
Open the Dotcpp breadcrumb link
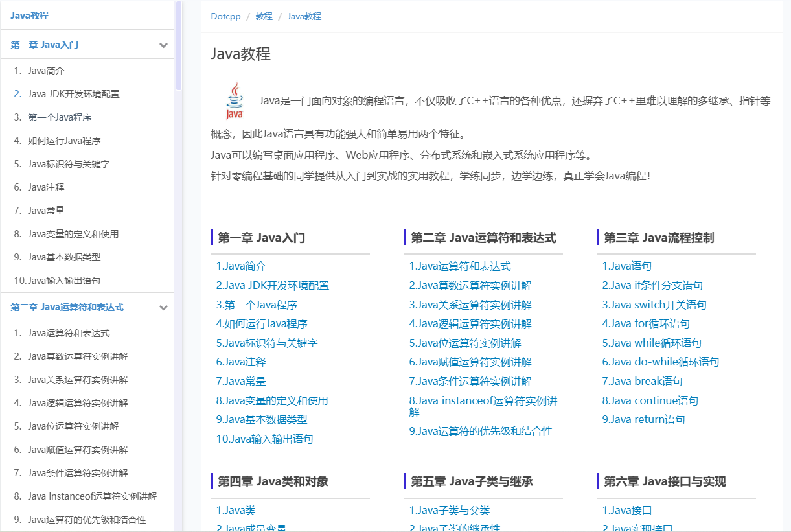tap(225, 16)
